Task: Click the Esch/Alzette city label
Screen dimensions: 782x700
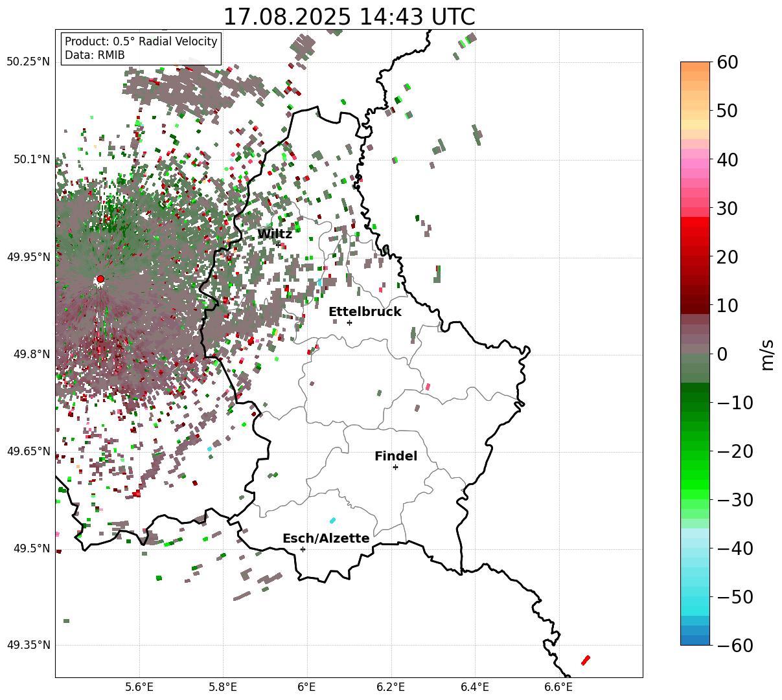Action: pos(326,538)
